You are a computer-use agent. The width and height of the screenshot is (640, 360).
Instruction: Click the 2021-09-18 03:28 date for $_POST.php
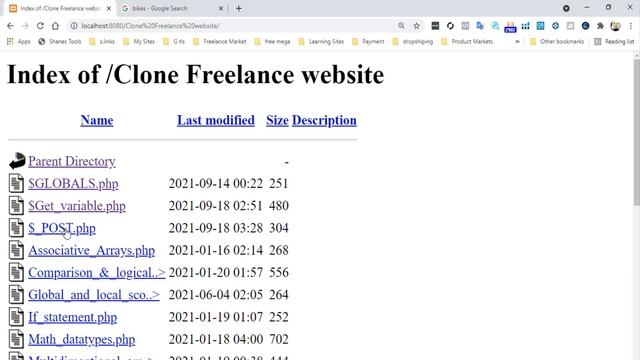(x=216, y=228)
